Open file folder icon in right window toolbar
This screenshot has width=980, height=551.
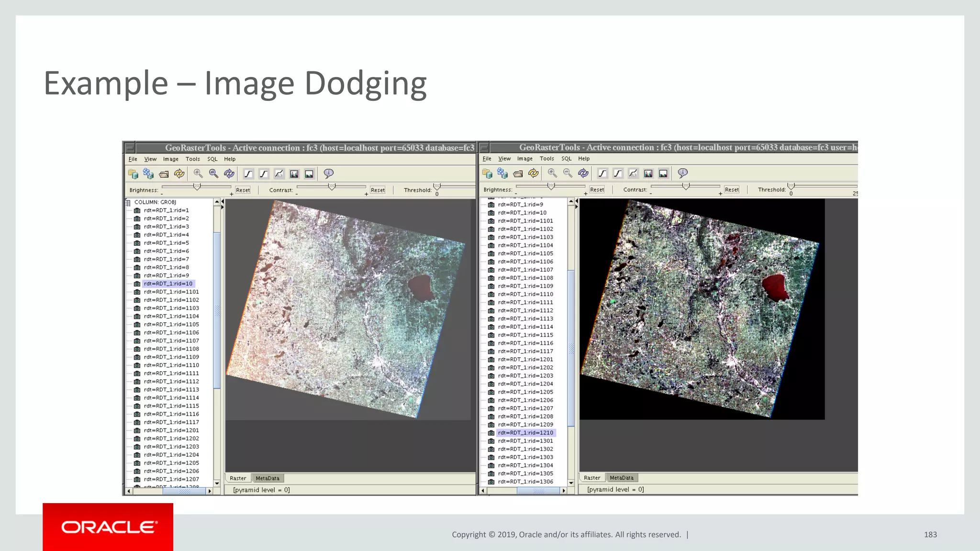point(518,173)
